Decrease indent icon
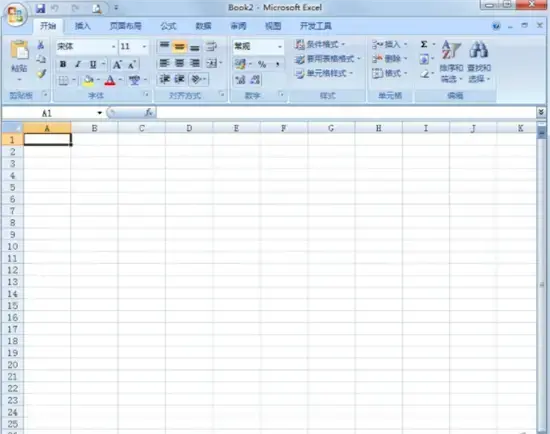 [164, 79]
